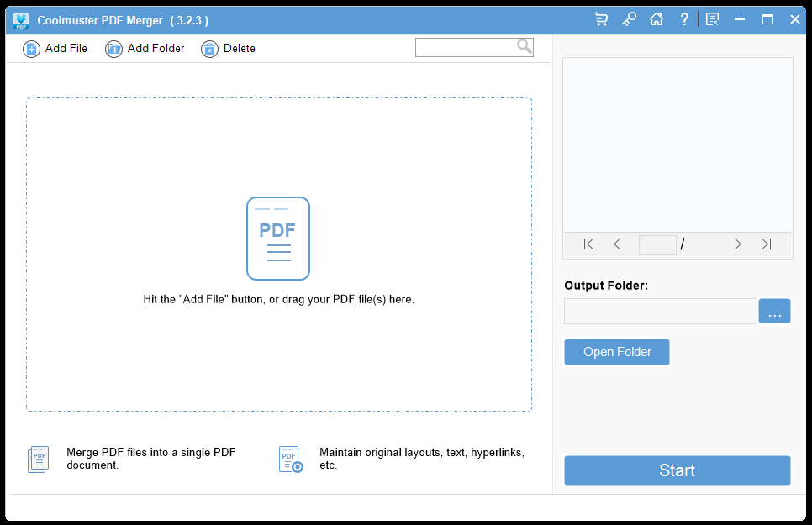Jump to last page in preview

766,244
